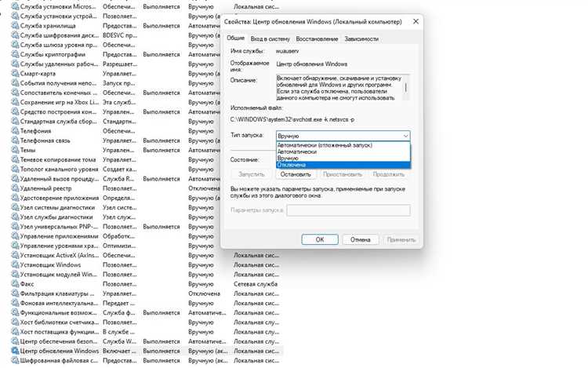Select Службы удаленных рабочих столов row
Screen dimensions: 588x368
(116, 64)
